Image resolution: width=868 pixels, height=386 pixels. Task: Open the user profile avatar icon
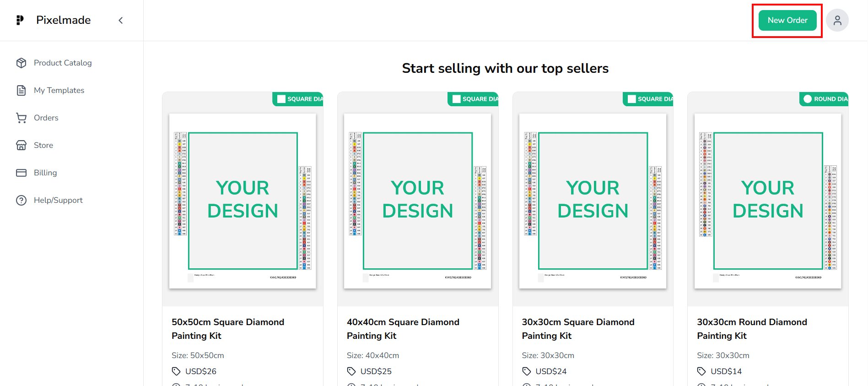(x=837, y=21)
